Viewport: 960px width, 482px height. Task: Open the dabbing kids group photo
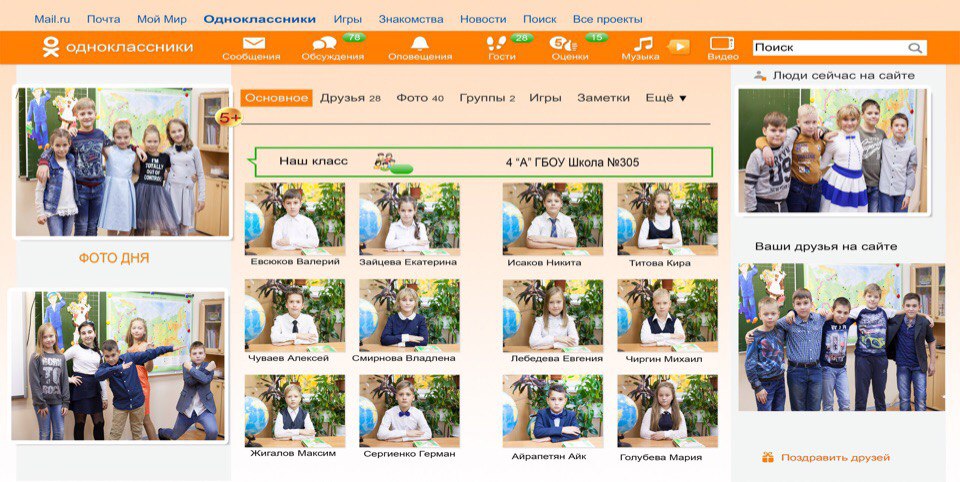[118, 366]
